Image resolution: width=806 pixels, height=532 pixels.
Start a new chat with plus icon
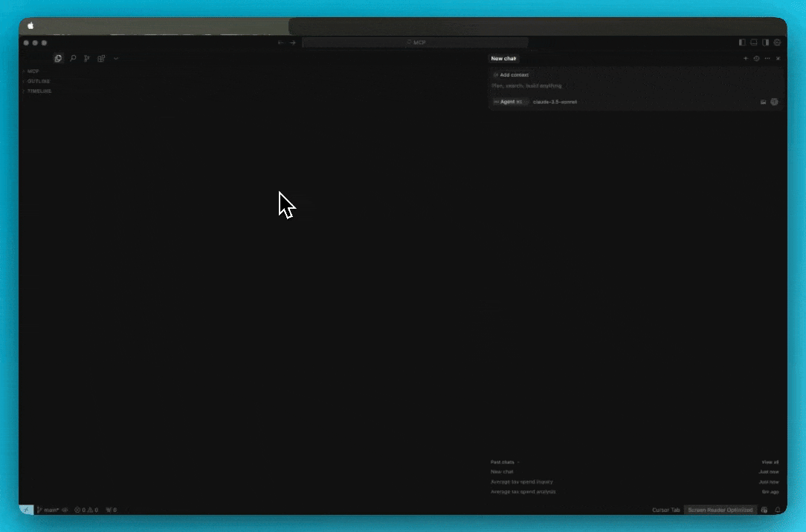click(x=746, y=59)
